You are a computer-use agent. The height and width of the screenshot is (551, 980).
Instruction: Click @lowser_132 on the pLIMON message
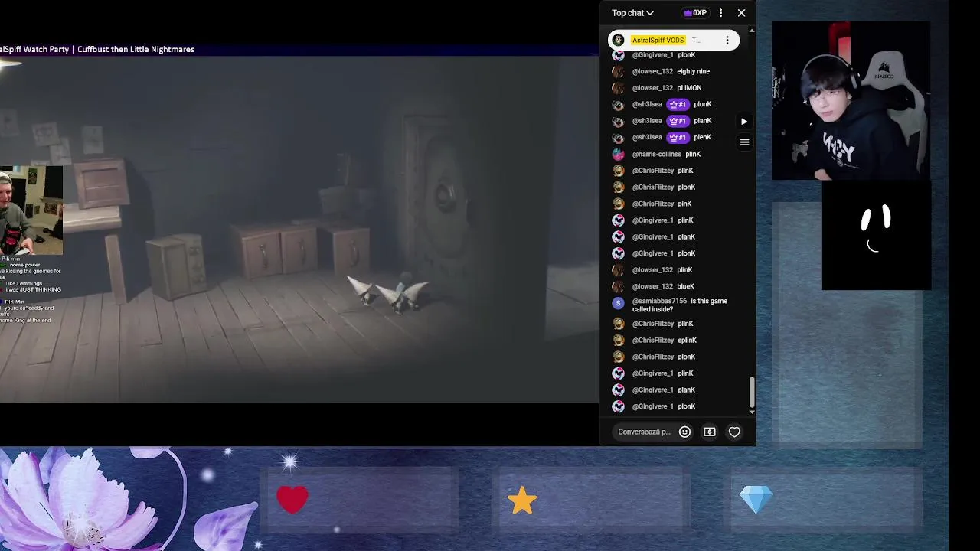coord(652,88)
